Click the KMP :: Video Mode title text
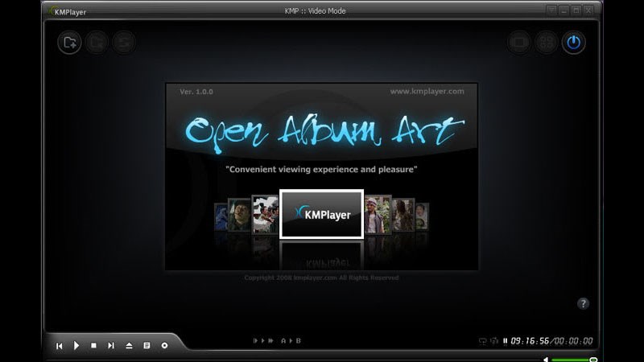The image size is (644, 362). (x=315, y=11)
